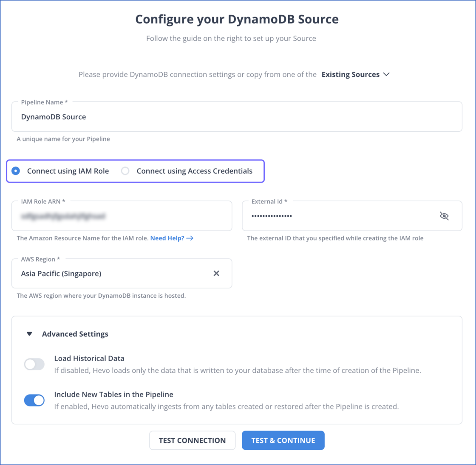Click the Existing Sources chevron icon

pyautogui.click(x=386, y=74)
